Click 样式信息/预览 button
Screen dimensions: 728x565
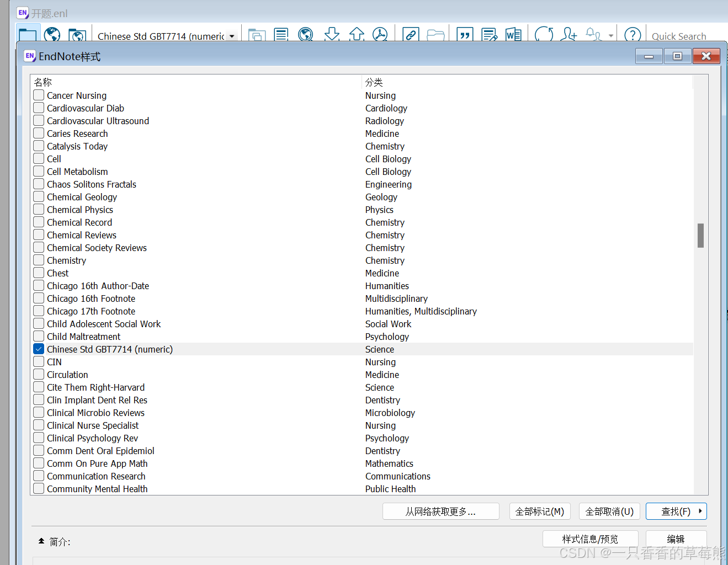tap(590, 539)
